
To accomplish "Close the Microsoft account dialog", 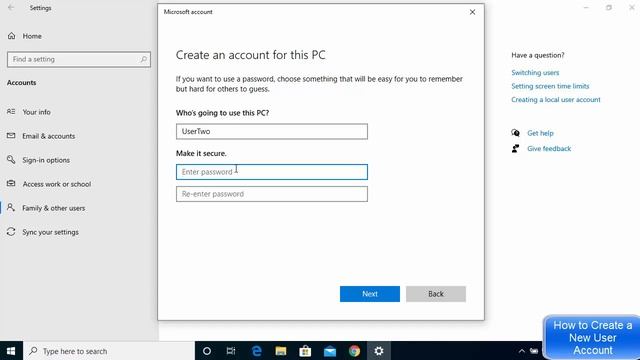I will tap(472, 12).
